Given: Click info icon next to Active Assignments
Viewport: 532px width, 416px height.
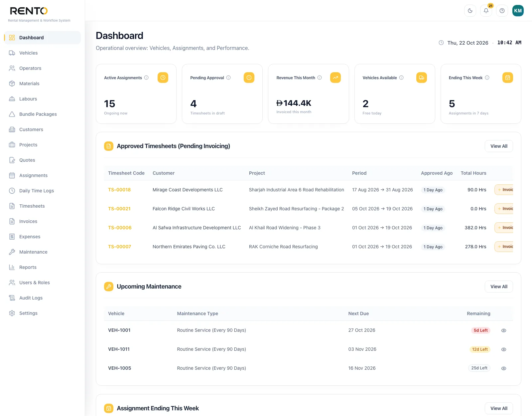Looking at the screenshot, I should pyautogui.click(x=146, y=78).
